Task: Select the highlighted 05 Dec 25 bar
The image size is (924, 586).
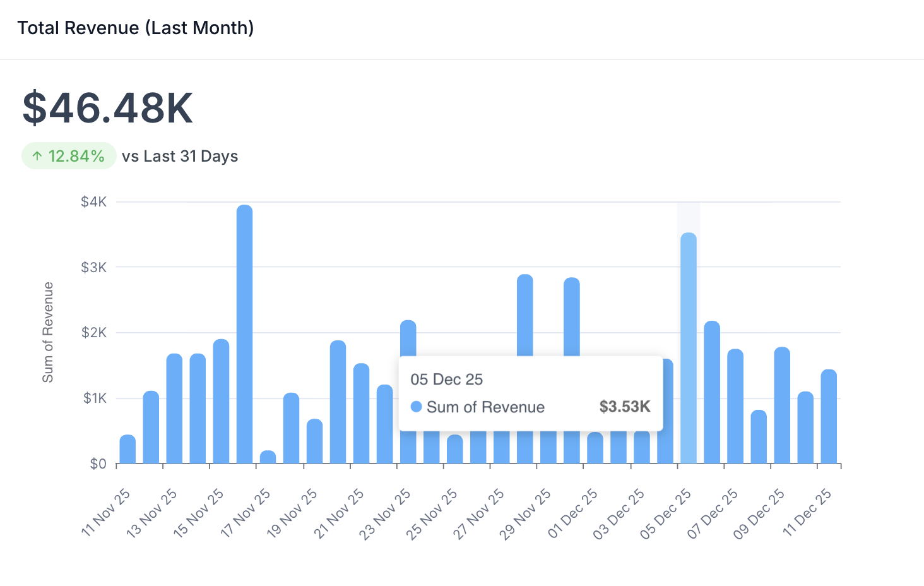Action: (x=689, y=347)
